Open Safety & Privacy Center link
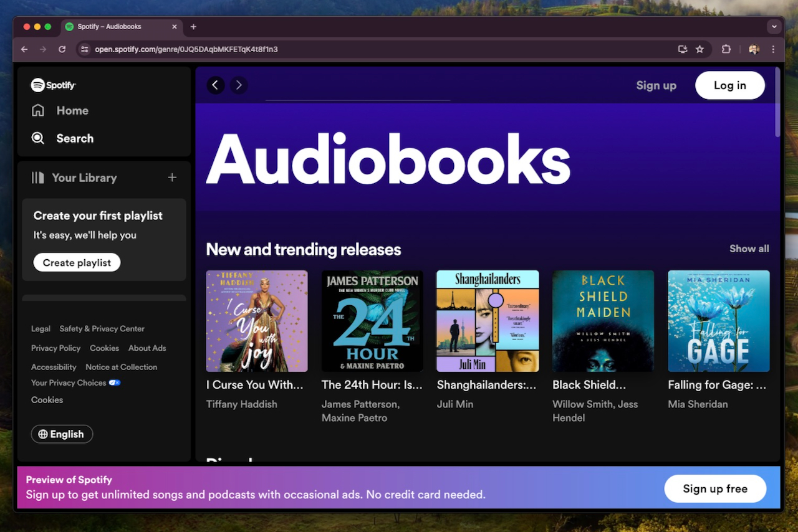The image size is (798, 532). (102, 329)
